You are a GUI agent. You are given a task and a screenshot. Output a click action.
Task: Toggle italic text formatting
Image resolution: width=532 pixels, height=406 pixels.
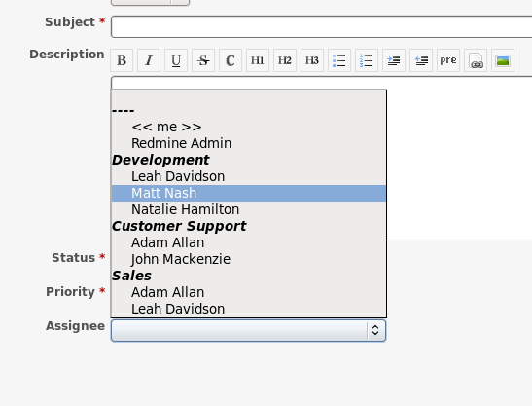pyautogui.click(x=149, y=60)
